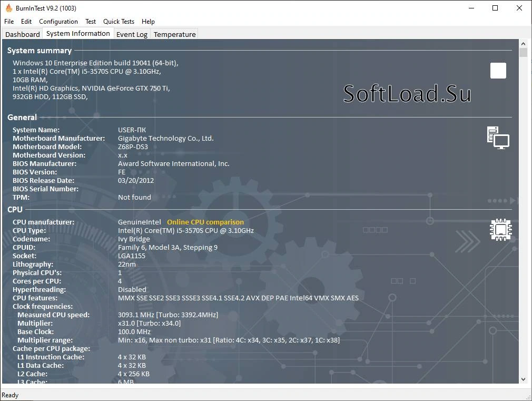Click the BIOS Serial Number label
This screenshot has width=532, height=401.
click(45, 189)
